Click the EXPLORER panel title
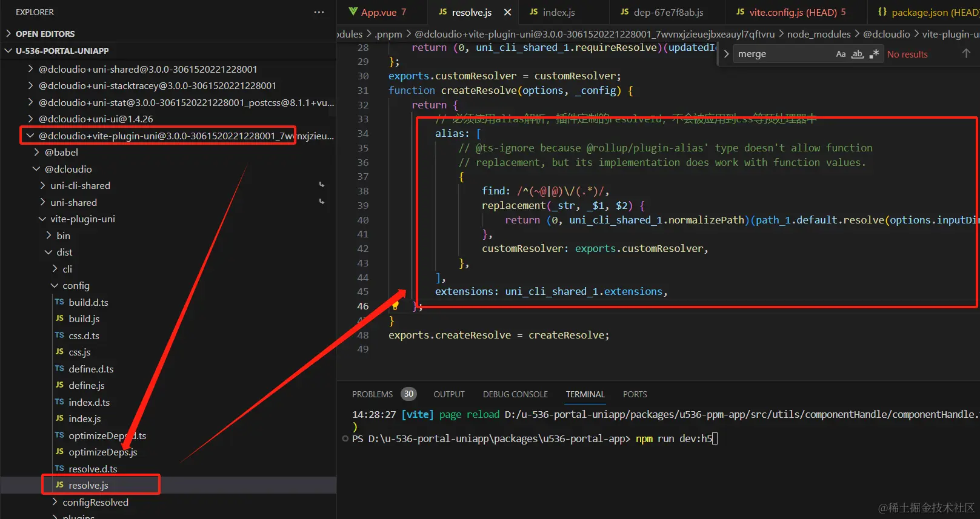 pyautogui.click(x=35, y=12)
